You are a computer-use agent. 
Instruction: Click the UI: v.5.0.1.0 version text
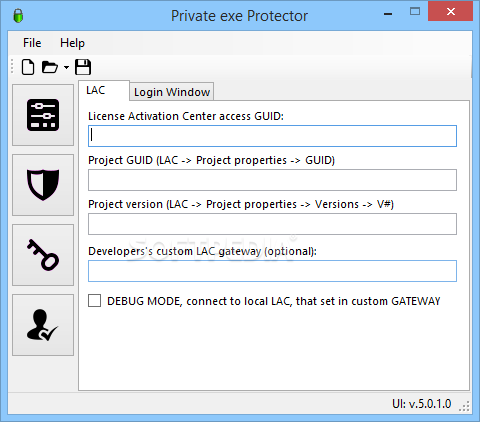point(422,404)
